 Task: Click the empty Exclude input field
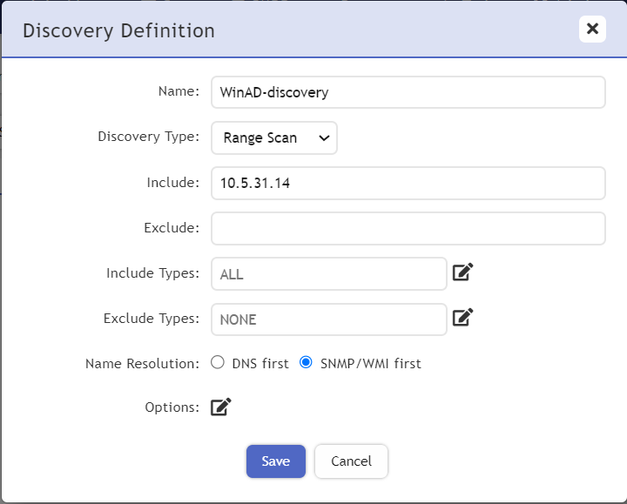pos(408,228)
